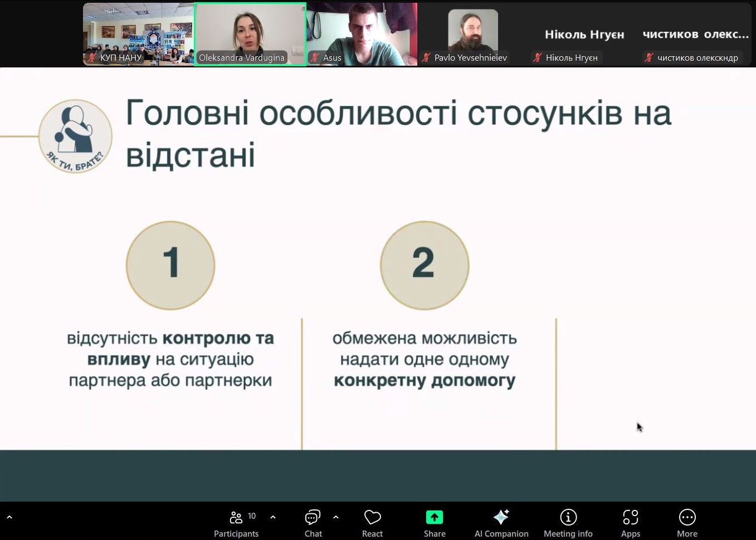Select the Asus participant video tile

coord(362,33)
